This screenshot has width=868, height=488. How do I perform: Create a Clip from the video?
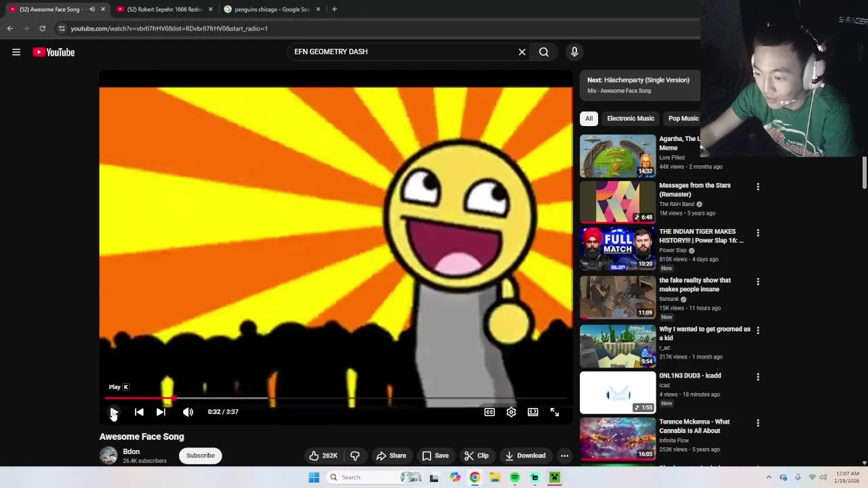point(476,455)
